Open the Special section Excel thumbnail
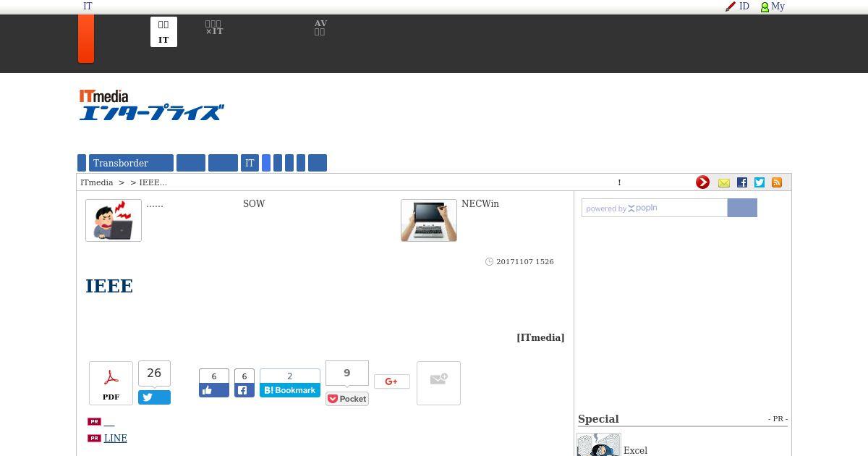This screenshot has width=868, height=456. [599, 445]
